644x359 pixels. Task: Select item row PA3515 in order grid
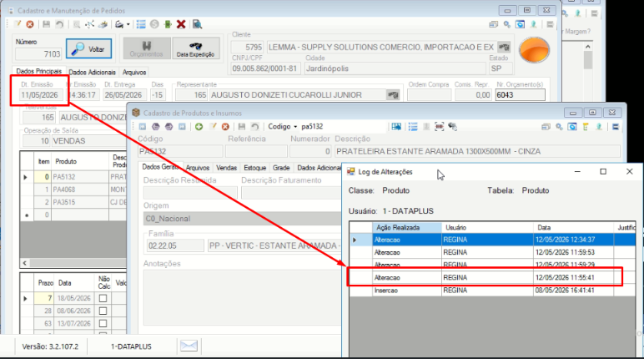tap(73, 202)
